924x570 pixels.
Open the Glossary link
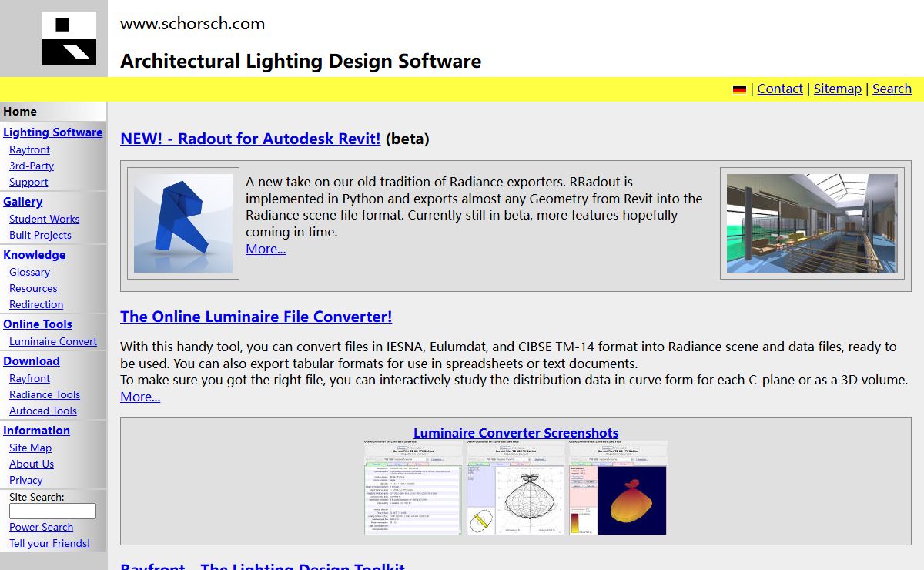coord(29,273)
